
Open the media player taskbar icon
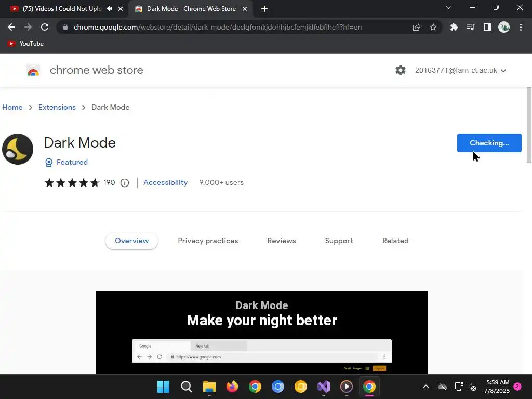pos(347,387)
